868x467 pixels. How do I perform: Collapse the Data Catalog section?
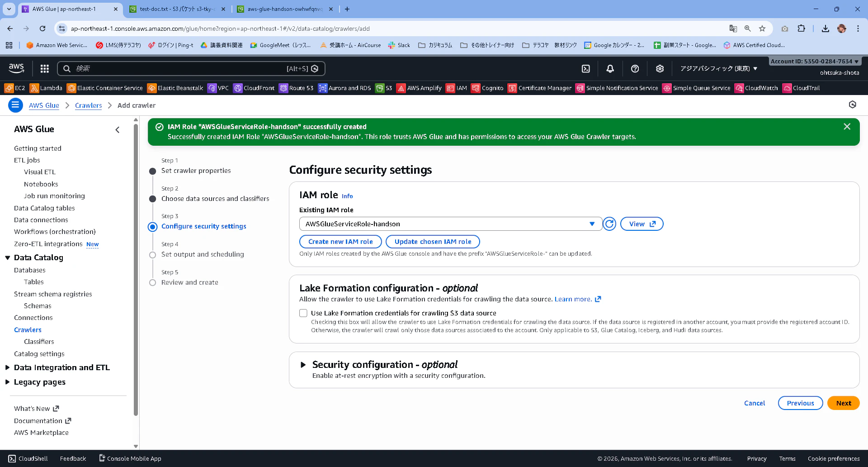tap(8, 258)
